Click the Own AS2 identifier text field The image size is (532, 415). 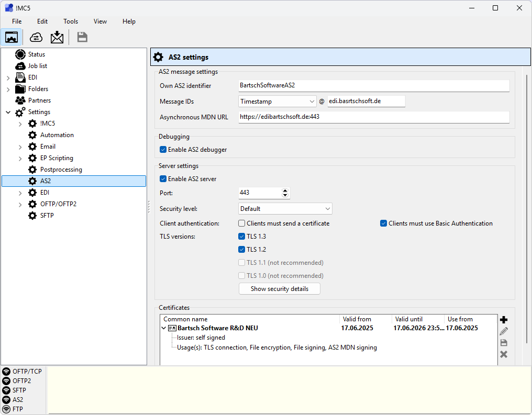(x=373, y=85)
